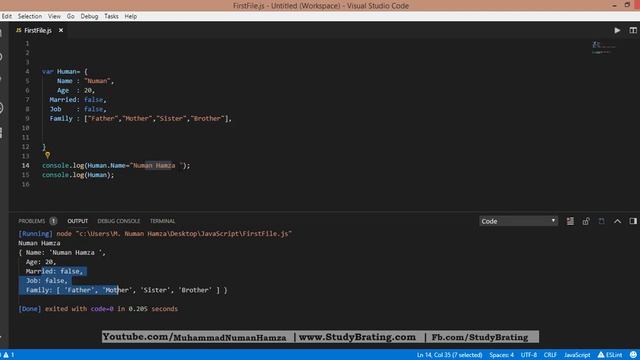
Task: Click the [Done] exited with code=0 line
Action: click(x=98, y=309)
